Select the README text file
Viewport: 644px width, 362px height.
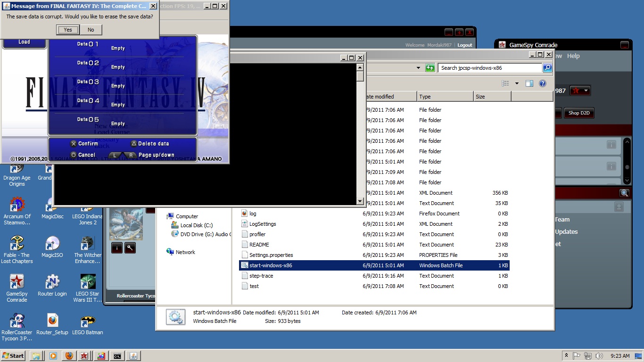259,245
